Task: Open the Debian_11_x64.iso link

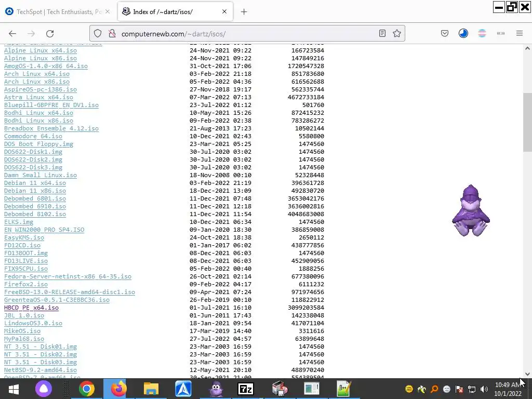Action: pyautogui.click(x=35, y=183)
